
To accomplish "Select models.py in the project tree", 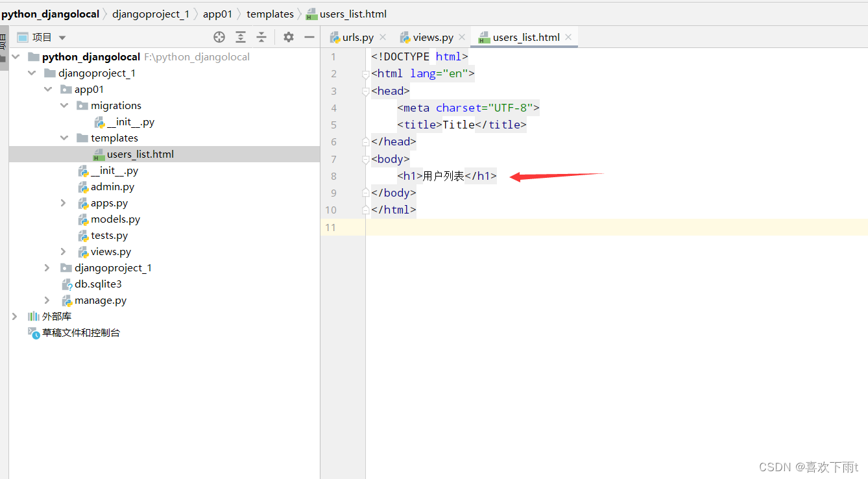I will tap(115, 219).
